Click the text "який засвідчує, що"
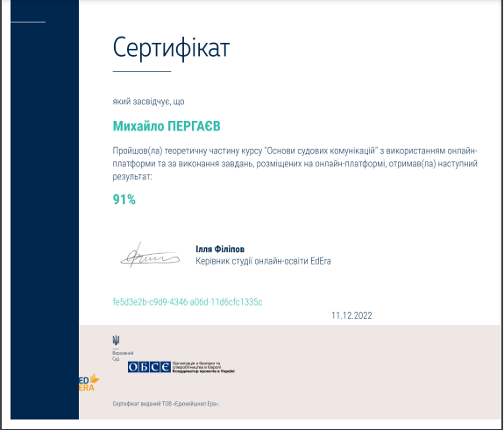Image resolution: width=504 pixels, height=430 pixels. tap(148, 102)
